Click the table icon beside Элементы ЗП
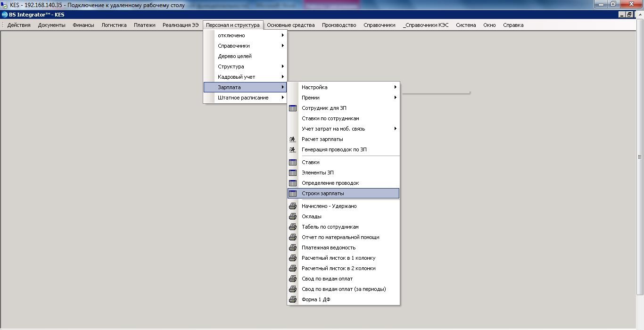Screen dimensions: 644x330 point(293,173)
